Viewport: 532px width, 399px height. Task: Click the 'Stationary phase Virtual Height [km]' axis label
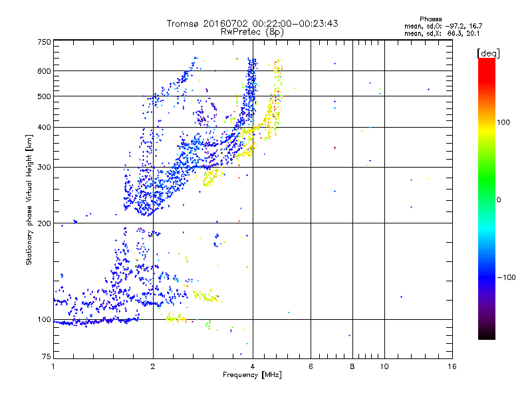29,200
